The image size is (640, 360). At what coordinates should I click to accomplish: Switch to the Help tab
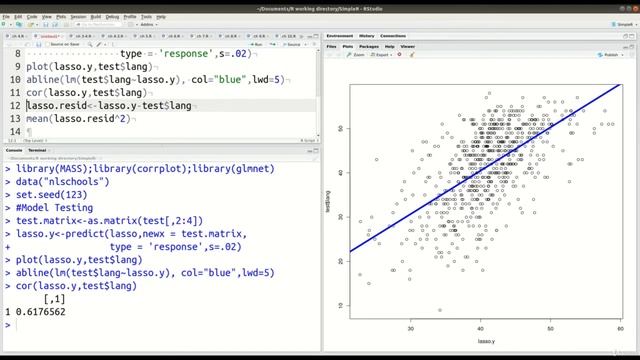coord(389,47)
